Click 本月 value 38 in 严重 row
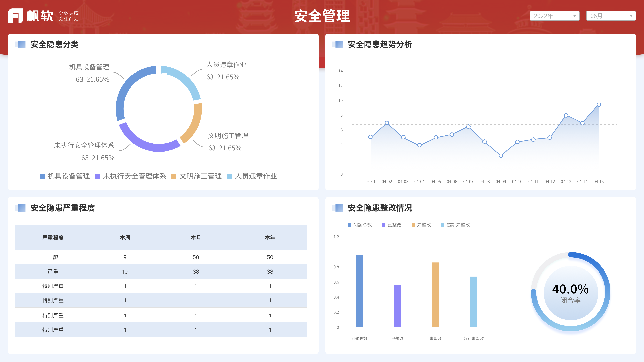Screen dimensions: 644x362 click(196, 271)
